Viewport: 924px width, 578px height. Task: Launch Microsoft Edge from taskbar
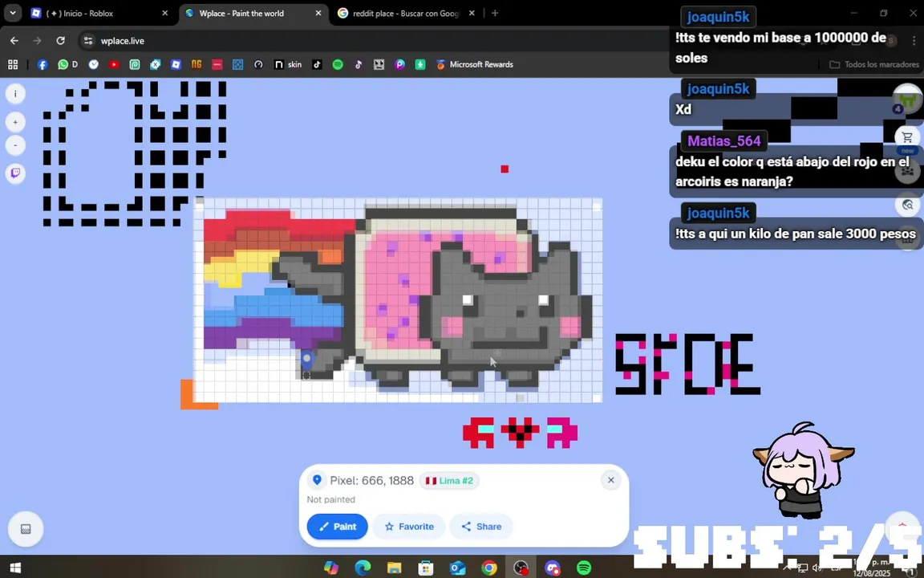363,568
